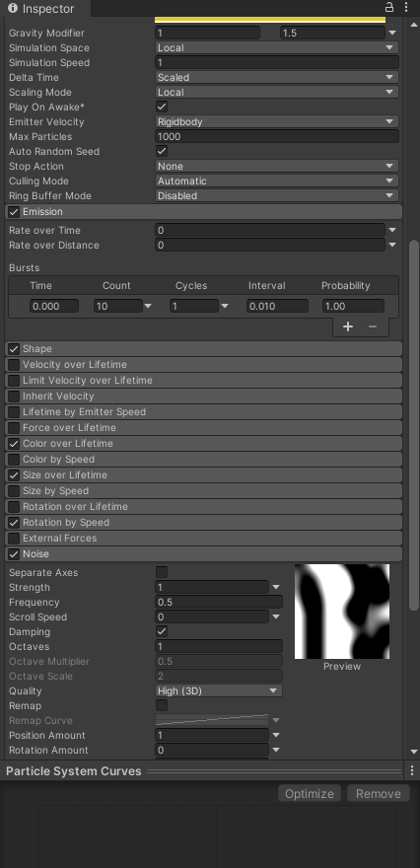Click the Max Particles field

point(277,137)
